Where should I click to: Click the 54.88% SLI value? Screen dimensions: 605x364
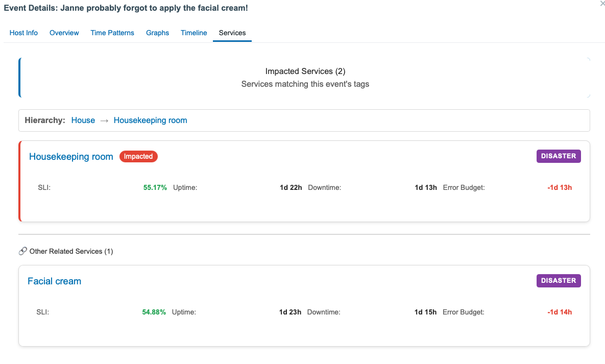click(x=154, y=312)
